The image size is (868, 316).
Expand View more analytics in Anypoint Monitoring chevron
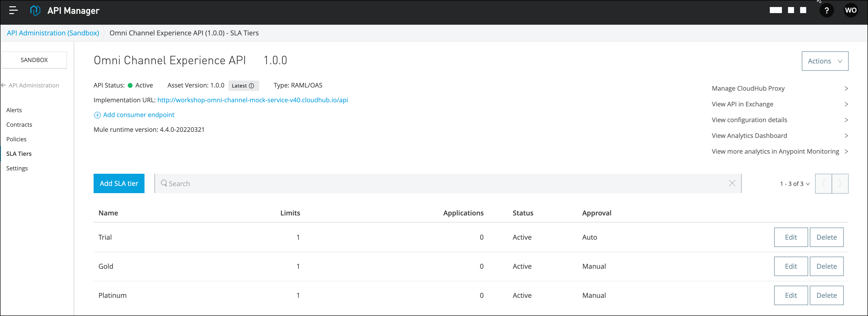click(x=846, y=152)
